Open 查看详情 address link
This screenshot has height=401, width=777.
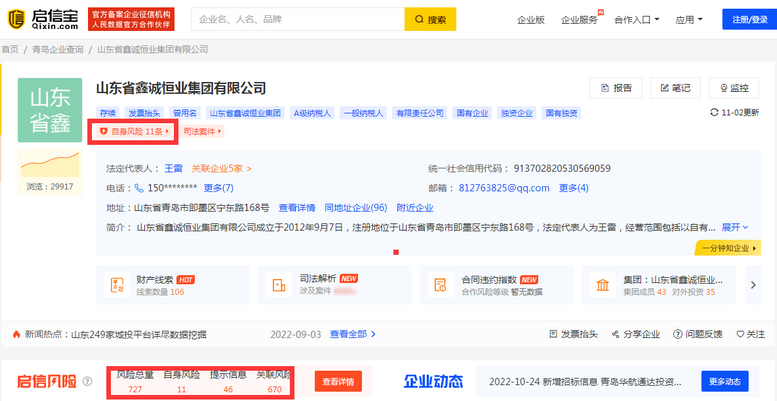(x=297, y=208)
